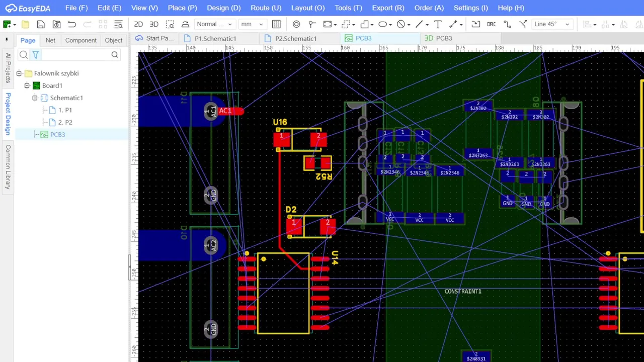Open the Help (H) menu

pyautogui.click(x=511, y=8)
